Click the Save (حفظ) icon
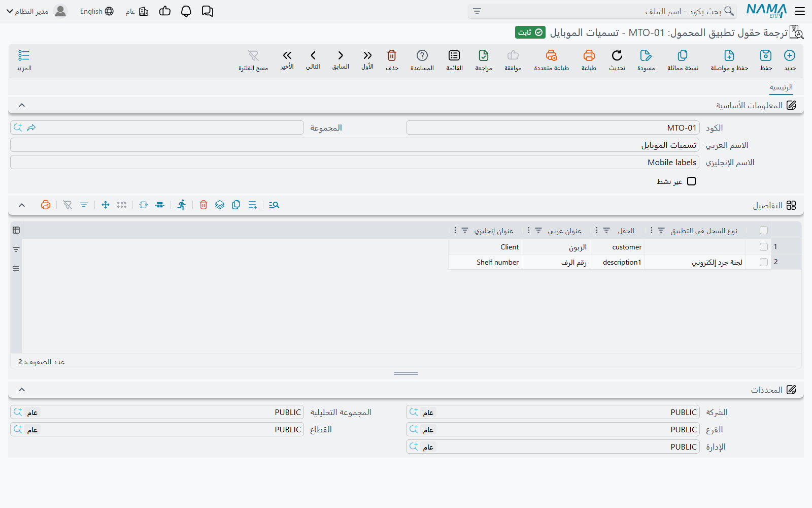The image size is (812, 508). coord(766,60)
